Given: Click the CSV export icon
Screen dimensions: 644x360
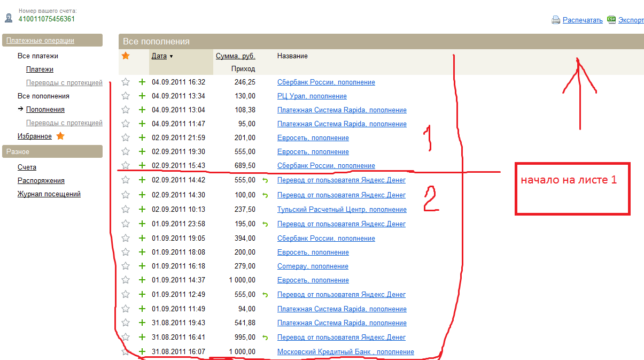Looking at the screenshot, I should tap(611, 20).
